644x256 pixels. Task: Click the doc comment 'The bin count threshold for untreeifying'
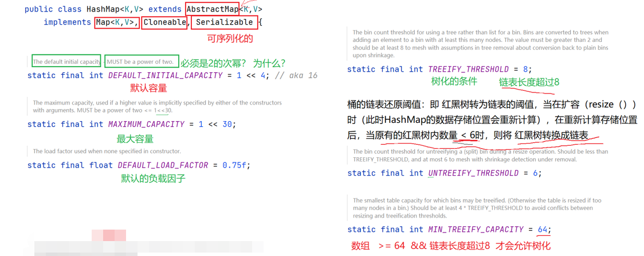[481, 156]
